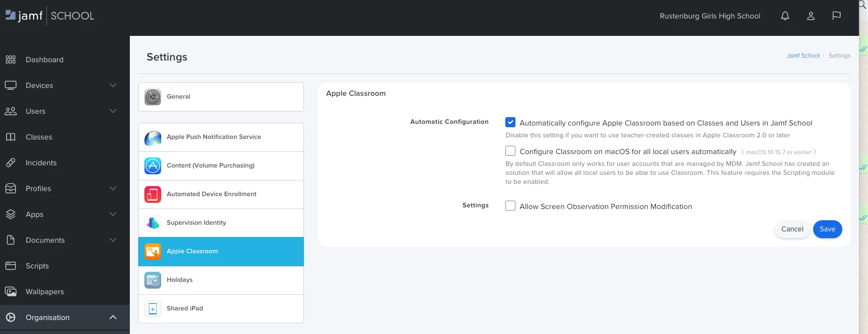Expand the Profiles menu chevron
868x334 pixels.
pos(113,188)
